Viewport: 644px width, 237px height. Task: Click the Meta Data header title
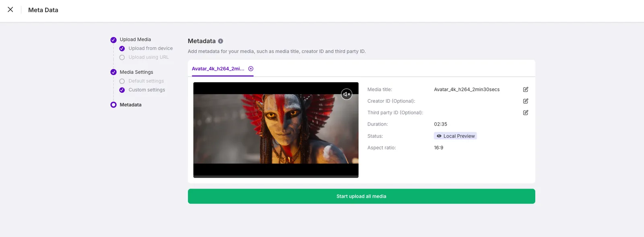(x=43, y=10)
